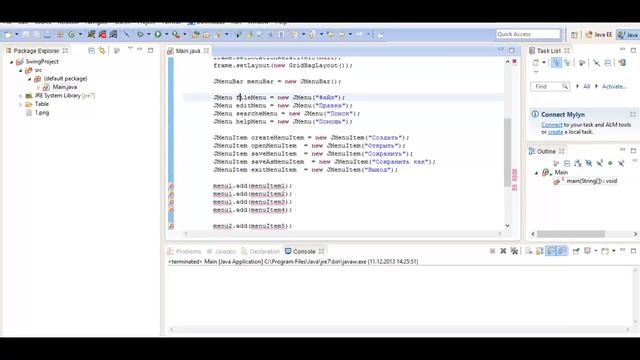Collapse the (default package) node
640x360 pixels.
coord(30,79)
